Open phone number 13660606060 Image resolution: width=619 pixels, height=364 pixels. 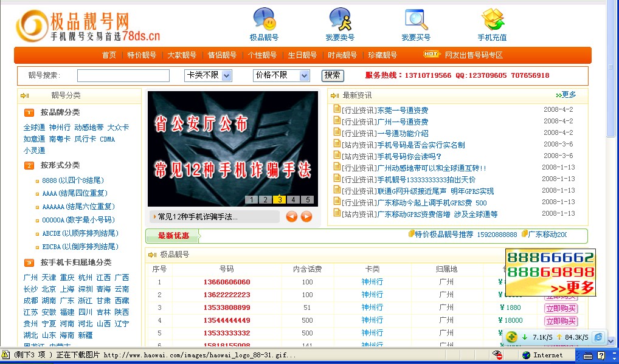227,282
